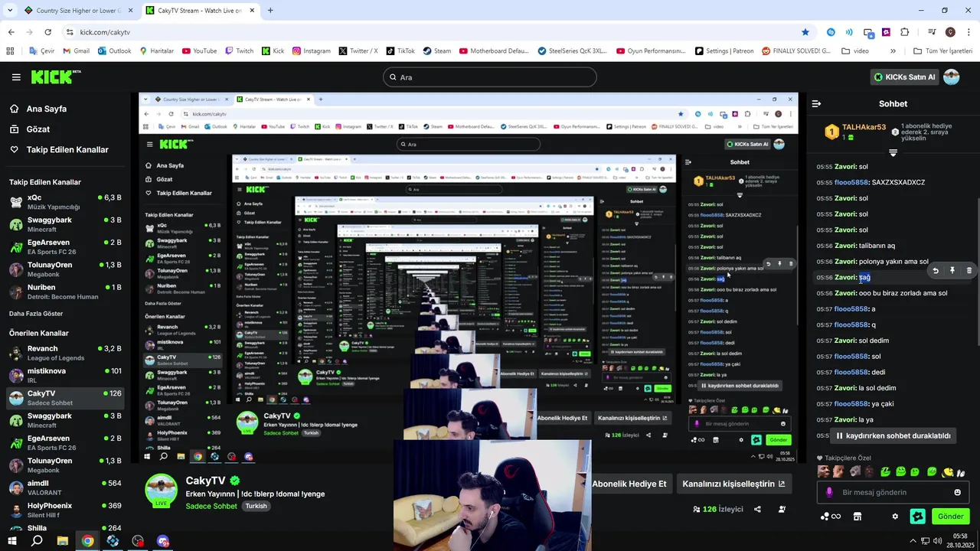Click Kanalınızı kişiselleştirin button
This screenshot has height=551, width=980.
(x=733, y=484)
